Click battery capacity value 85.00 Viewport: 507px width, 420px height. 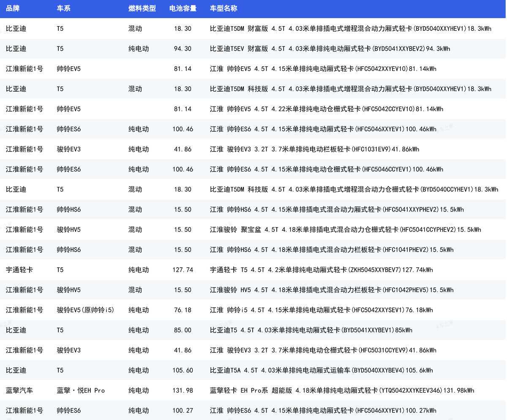tap(183, 330)
